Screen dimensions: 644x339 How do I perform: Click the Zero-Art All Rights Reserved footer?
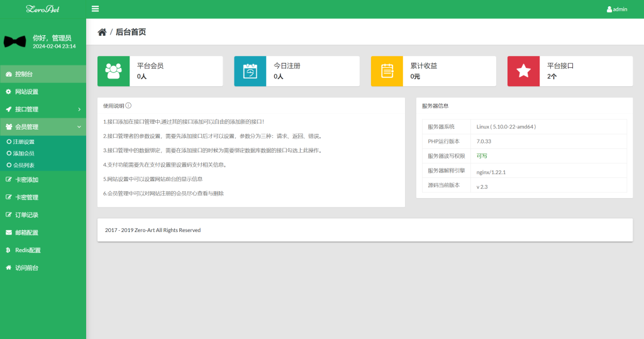pyautogui.click(x=153, y=230)
